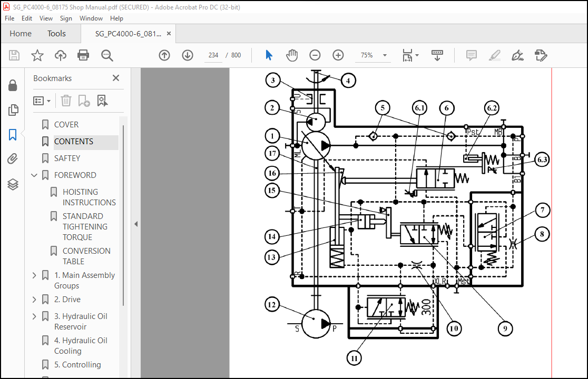
Task: Open the CONTENTS bookmark
Action: coord(74,142)
